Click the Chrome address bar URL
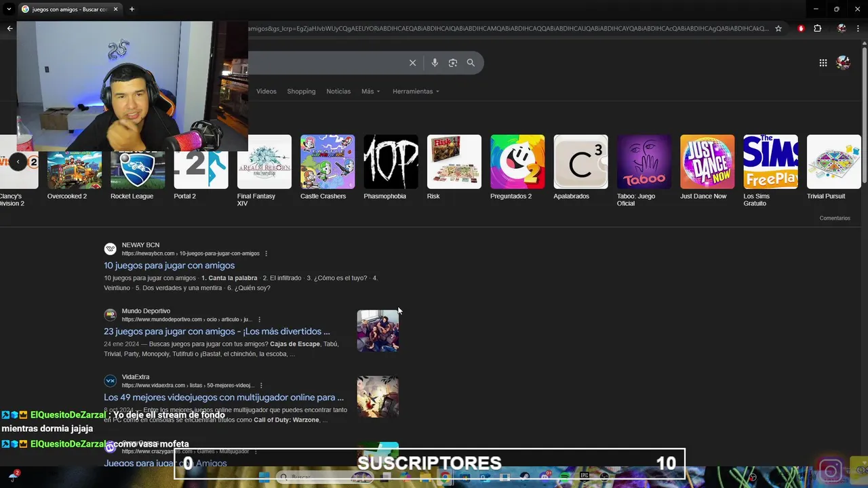 click(509, 28)
